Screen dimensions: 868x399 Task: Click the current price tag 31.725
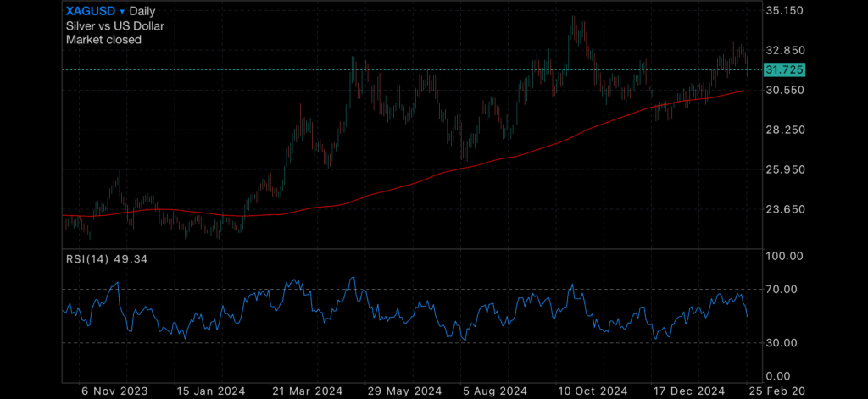point(784,69)
